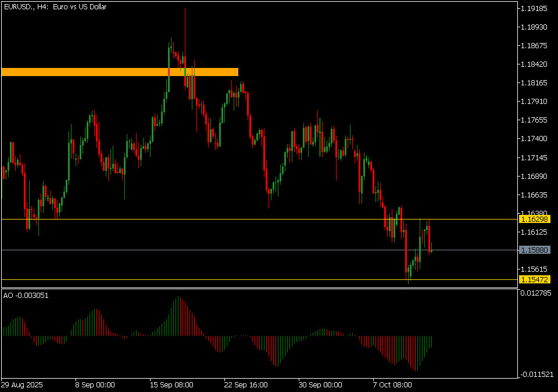Click the orange rectangle zone near 1.18420

(x=120, y=72)
